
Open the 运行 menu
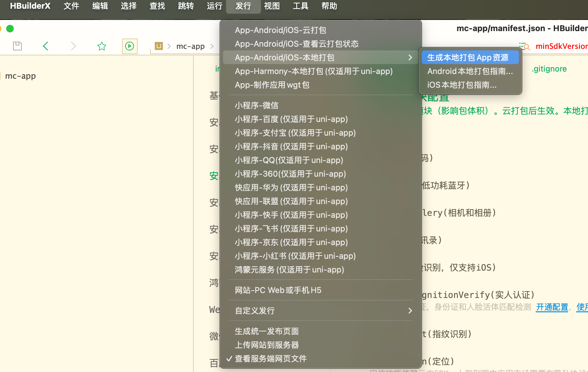pos(215,6)
